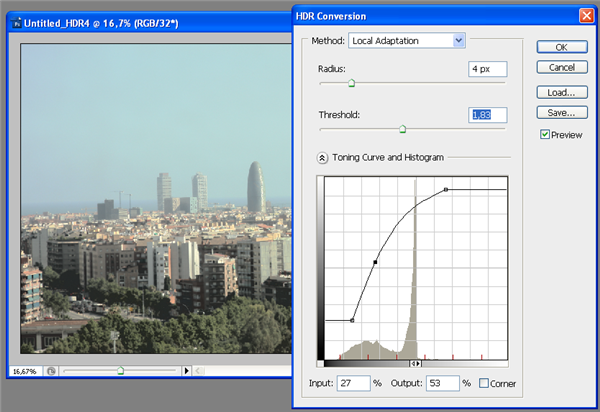
Task: Select the middle filled curve point
Action: point(375,262)
